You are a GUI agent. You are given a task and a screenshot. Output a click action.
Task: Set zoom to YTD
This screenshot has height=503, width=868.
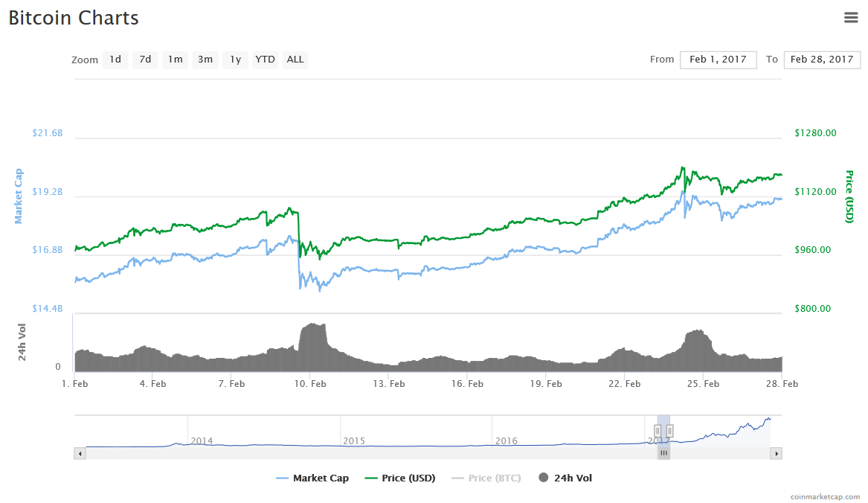click(266, 60)
